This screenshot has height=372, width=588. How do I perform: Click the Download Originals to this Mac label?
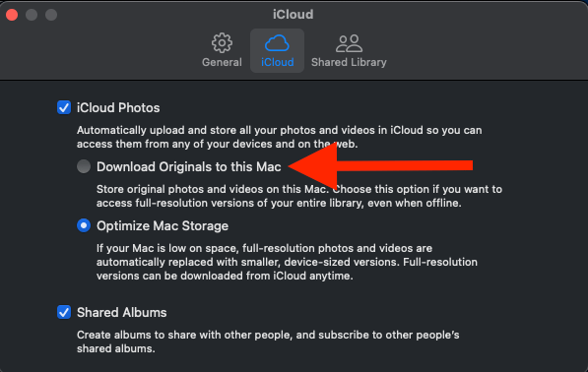click(189, 166)
